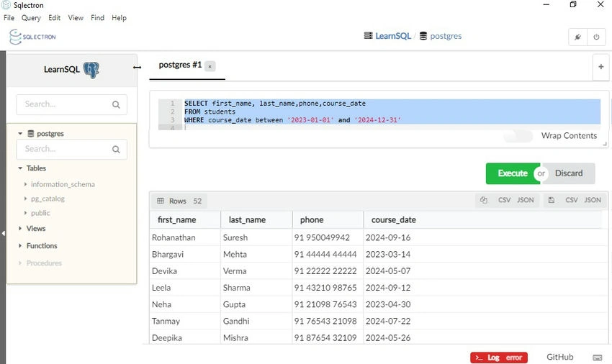Save results as JSON file
Image resolution: width=612 pixels, height=364 pixels.
tap(593, 200)
